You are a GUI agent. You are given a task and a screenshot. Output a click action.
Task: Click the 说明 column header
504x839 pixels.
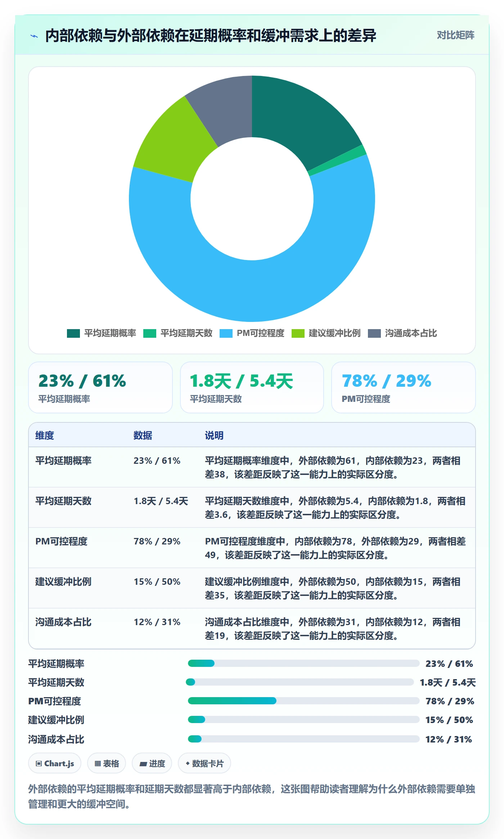pos(214,435)
